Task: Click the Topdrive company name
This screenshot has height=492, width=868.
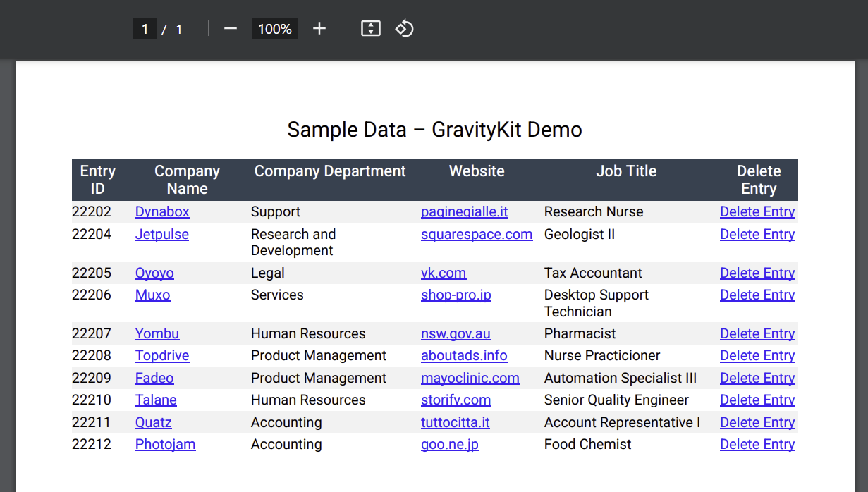Action: (x=162, y=356)
